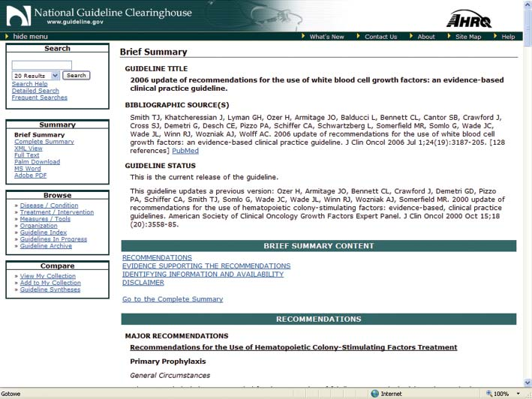This screenshot has width=532, height=399.
Task: Click the vertical scrollbar down arrow
Action: [x=527, y=382]
